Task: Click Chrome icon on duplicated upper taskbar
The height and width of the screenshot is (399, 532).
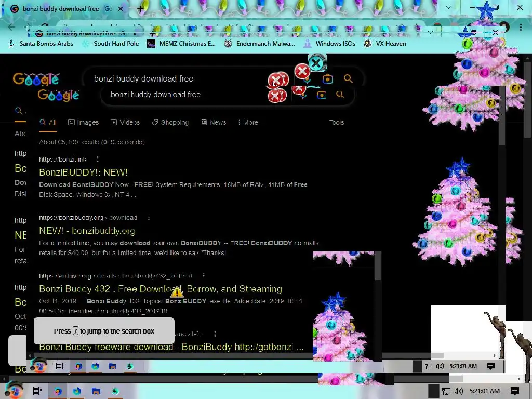Action: (x=78, y=366)
